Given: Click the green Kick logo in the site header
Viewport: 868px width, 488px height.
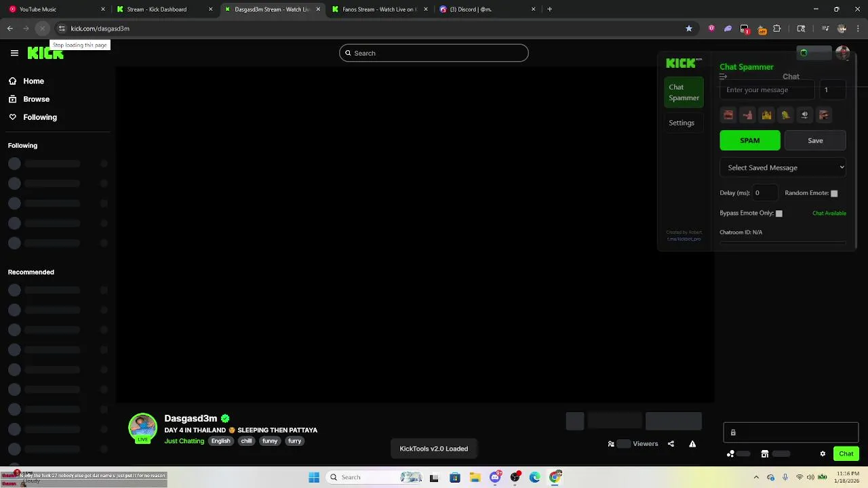Looking at the screenshot, I should (x=45, y=53).
